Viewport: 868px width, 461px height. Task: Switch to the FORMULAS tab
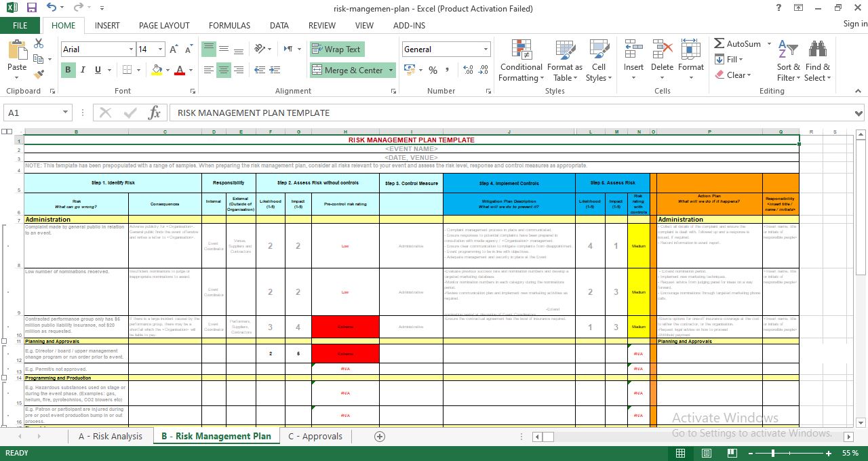click(229, 25)
